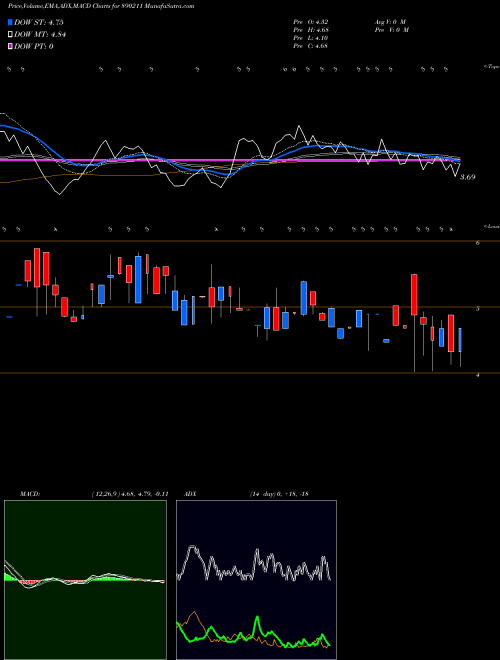This screenshot has width=500, height=660.
Task: Click the price axis label 4
Action: pyautogui.click(x=478, y=375)
